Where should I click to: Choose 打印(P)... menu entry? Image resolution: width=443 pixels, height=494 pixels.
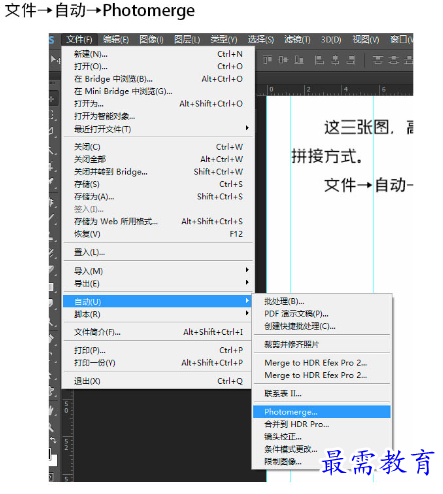157,350
